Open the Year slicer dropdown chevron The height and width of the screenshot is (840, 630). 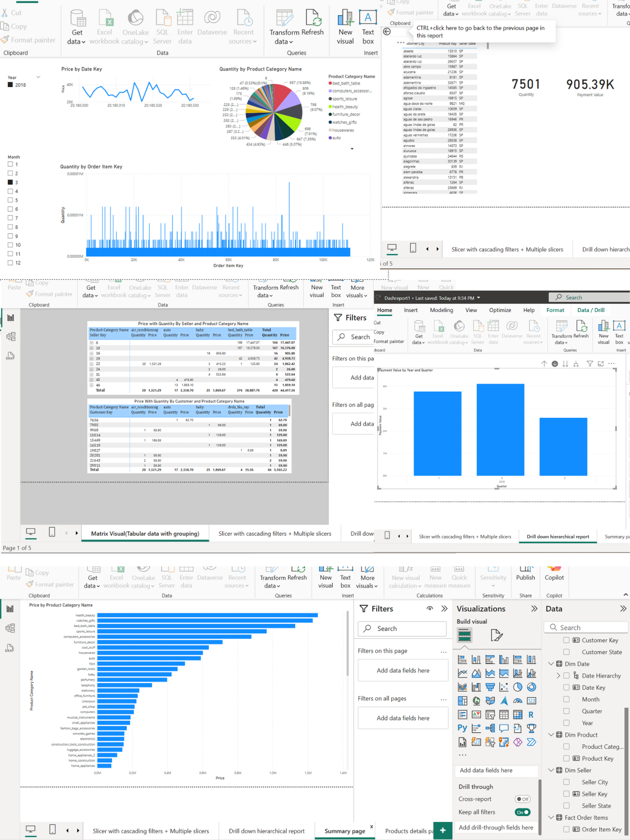38,77
